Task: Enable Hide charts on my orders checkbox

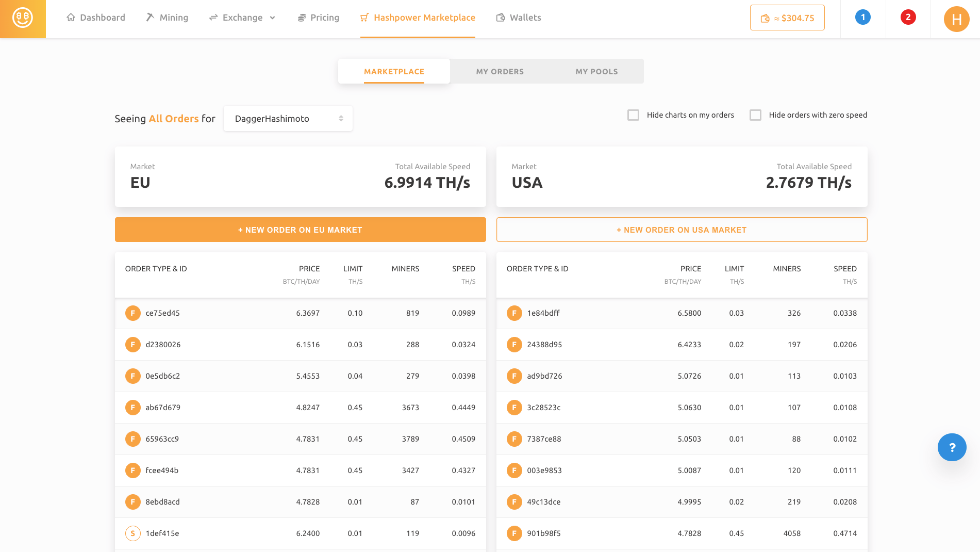Action: pyautogui.click(x=633, y=115)
